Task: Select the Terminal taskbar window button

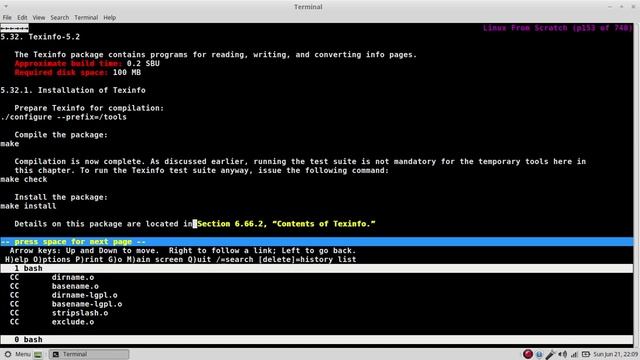Action: (x=89, y=354)
